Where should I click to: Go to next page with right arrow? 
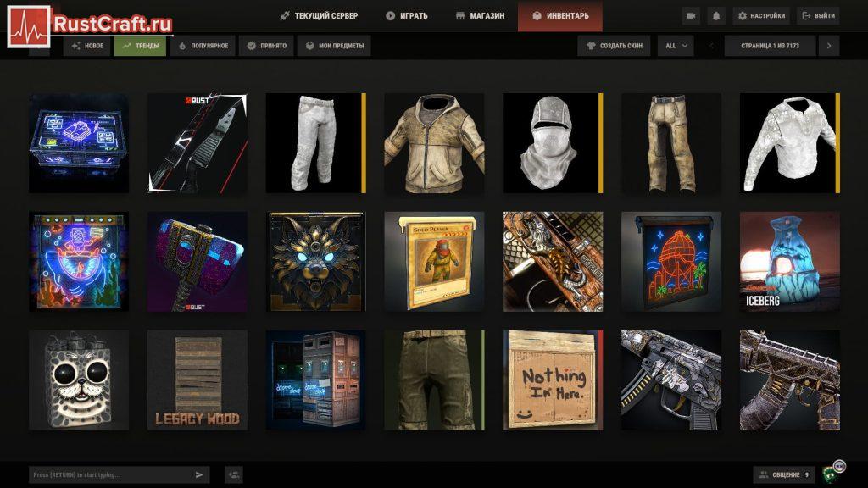coord(829,46)
